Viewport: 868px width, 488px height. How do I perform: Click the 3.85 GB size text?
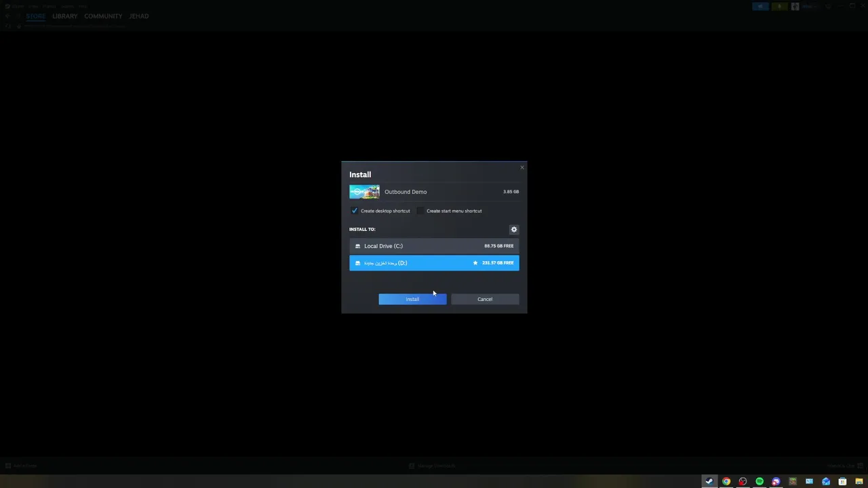[x=511, y=192]
